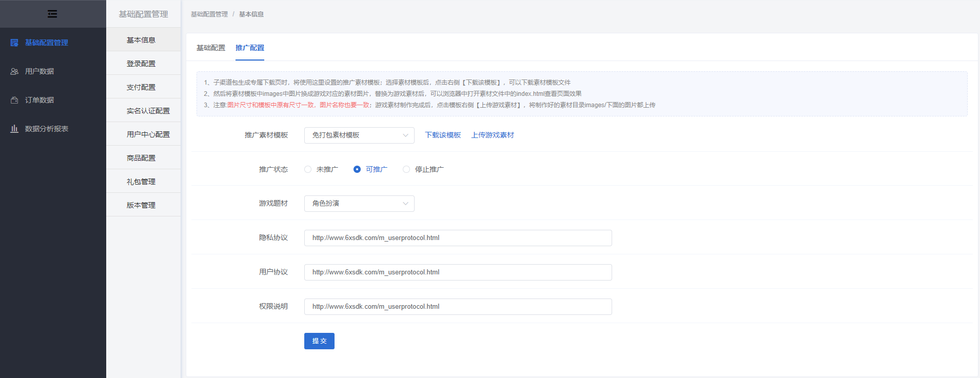Select 基本信息 submenu item
The image size is (980, 378).
[143, 40]
